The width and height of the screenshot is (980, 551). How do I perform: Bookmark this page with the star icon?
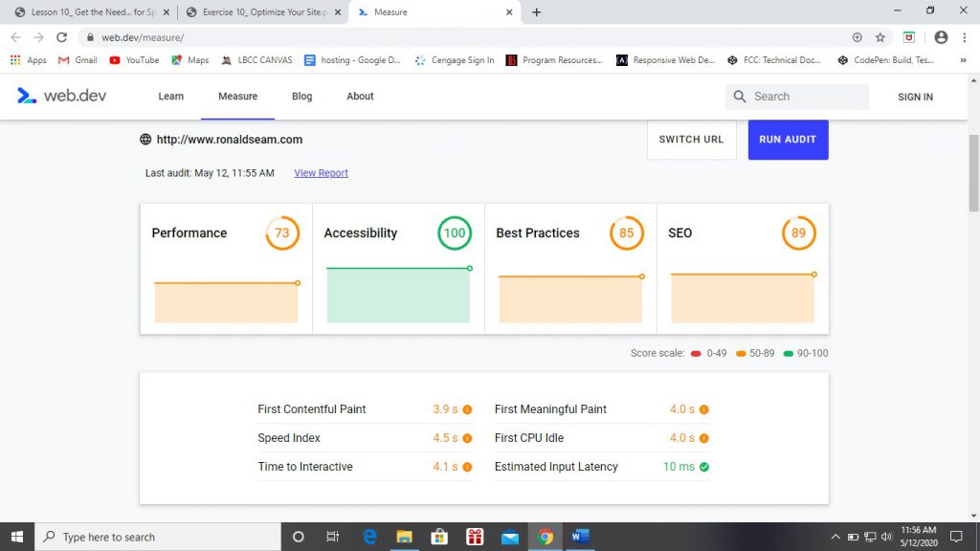pos(880,37)
